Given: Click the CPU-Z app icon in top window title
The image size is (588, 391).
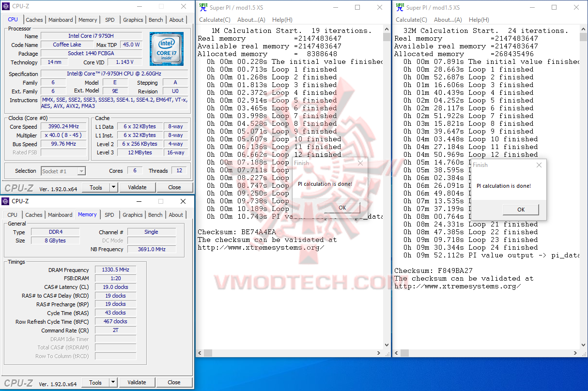Looking at the screenshot, I should tap(6, 7).
